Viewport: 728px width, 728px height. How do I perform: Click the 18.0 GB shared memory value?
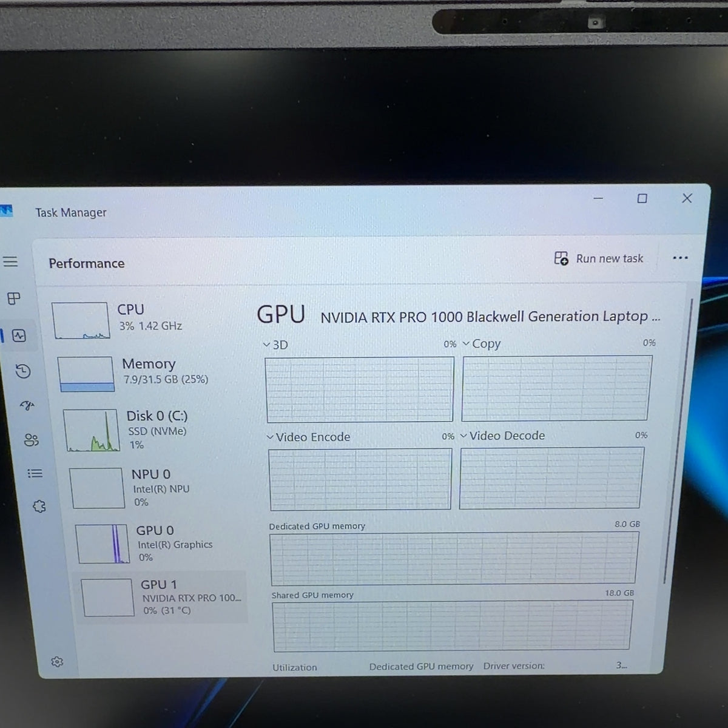pos(619,593)
